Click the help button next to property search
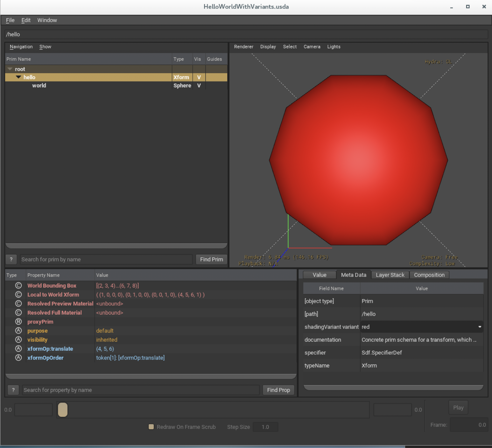The width and height of the screenshot is (492, 448). 13,390
